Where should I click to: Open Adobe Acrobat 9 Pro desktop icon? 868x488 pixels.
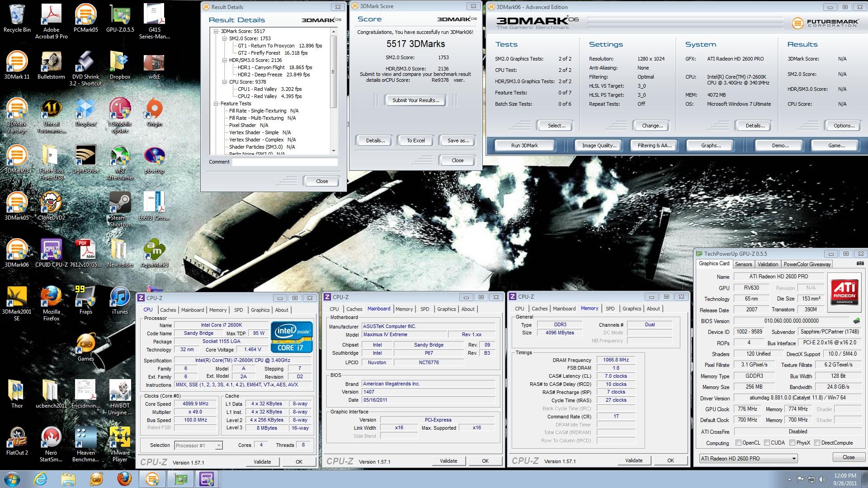(51, 21)
